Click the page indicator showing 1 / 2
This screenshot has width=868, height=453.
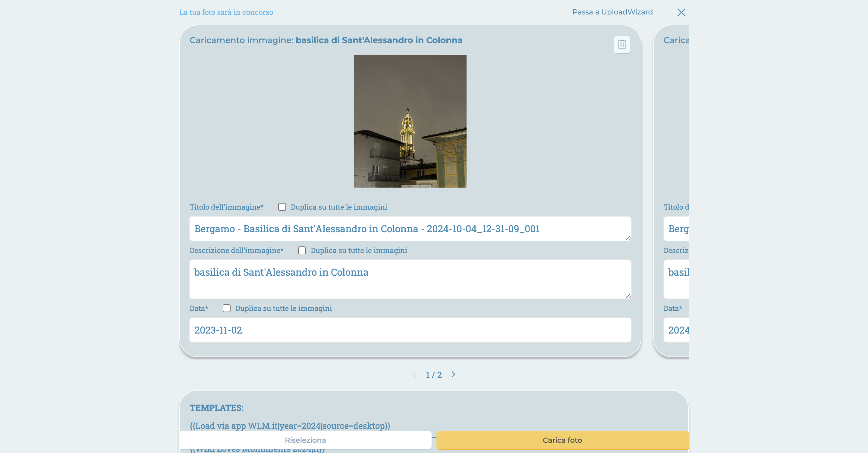(434, 374)
